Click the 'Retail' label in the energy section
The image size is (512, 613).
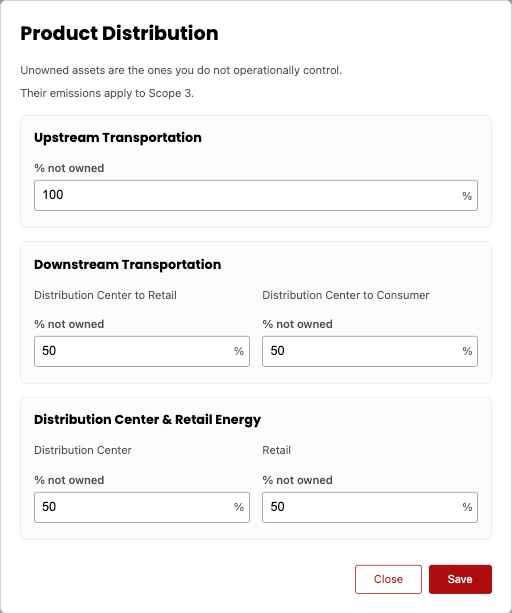(x=276, y=450)
